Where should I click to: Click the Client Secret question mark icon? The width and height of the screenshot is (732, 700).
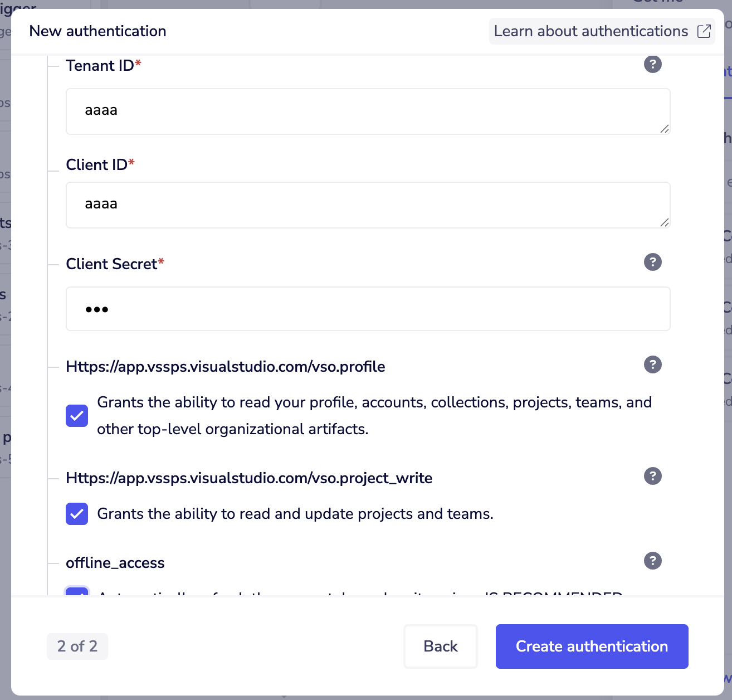[x=652, y=262]
